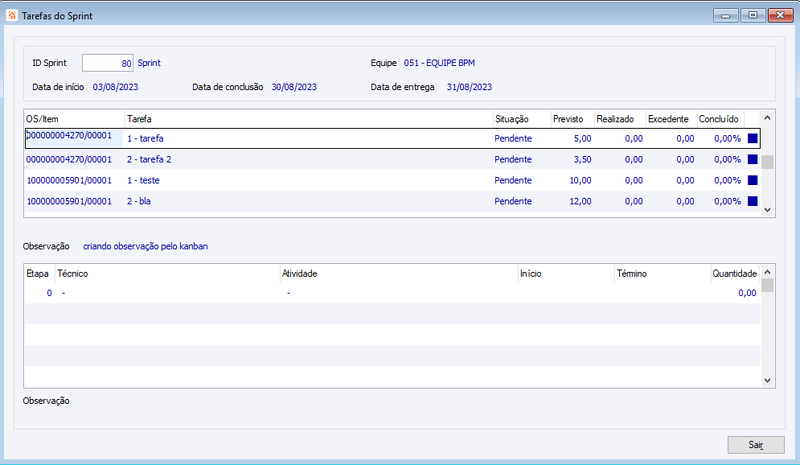Click the start date 03/08/2023
Image resolution: width=800 pixels, height=465 pixels.
pyautogui.click(x=115, y=87)
